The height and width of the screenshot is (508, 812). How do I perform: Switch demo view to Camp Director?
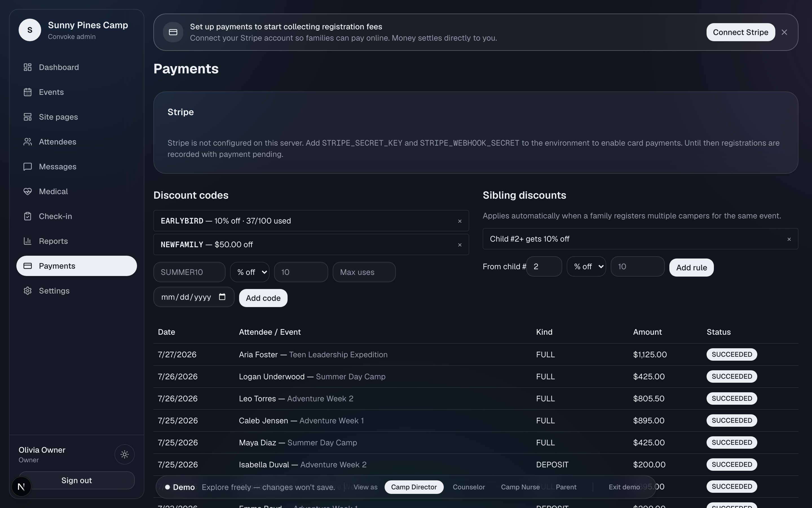(x=414, y=487)
